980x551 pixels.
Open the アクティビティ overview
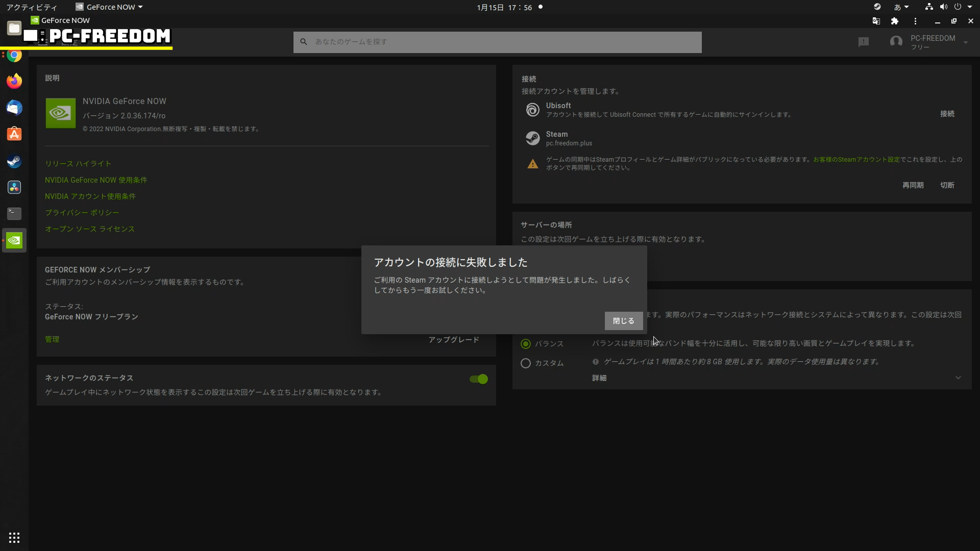32,7
